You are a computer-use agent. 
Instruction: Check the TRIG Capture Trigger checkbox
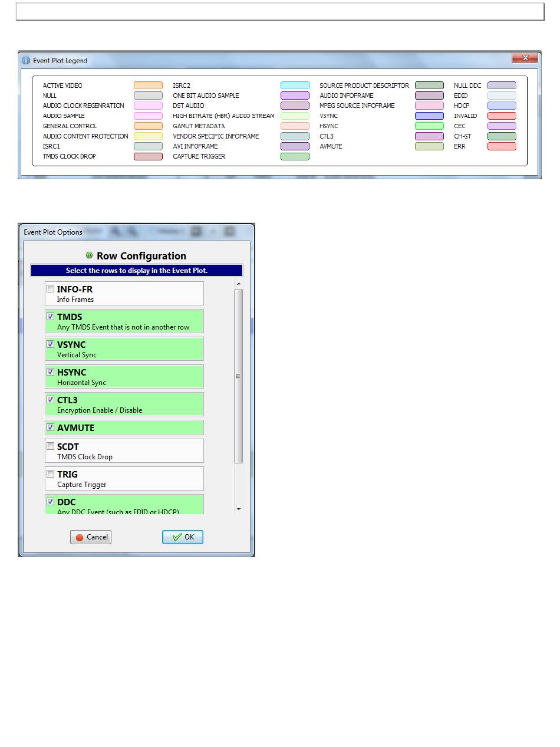[x=51, y=474]
